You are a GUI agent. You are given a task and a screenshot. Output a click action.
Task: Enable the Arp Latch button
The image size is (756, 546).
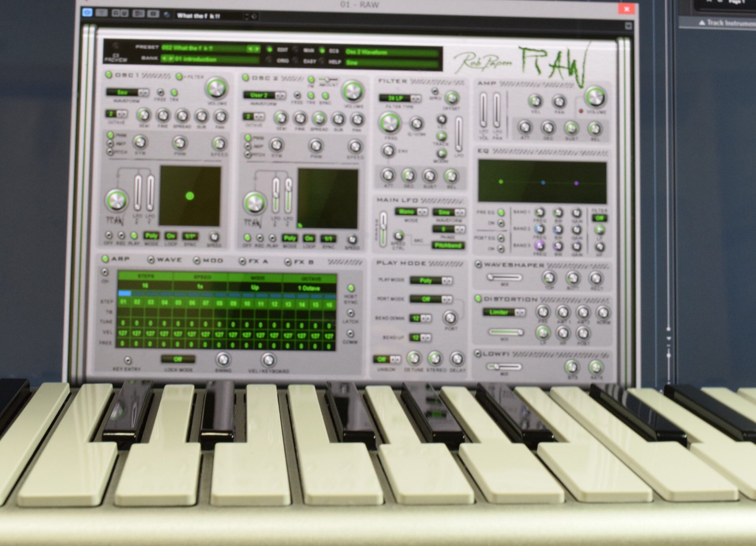(350, 313)
